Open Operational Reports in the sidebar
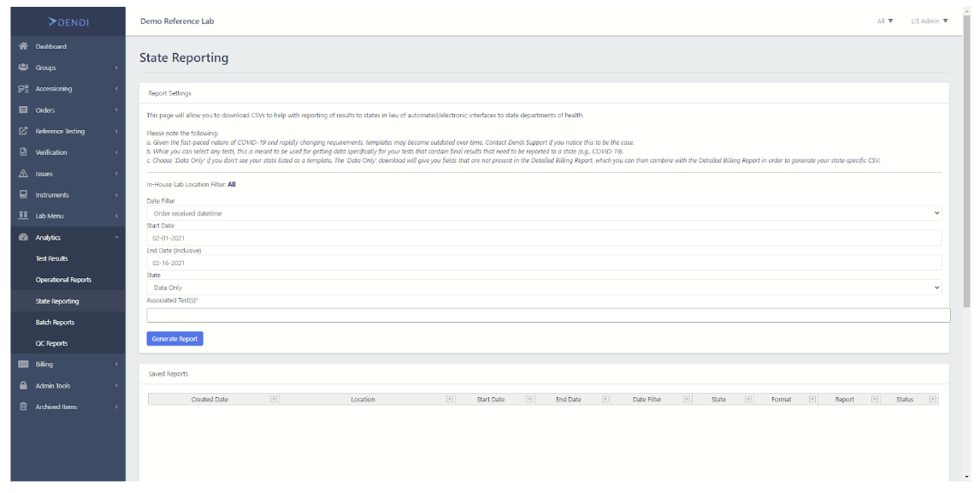980x493 pixels. coord(63,280)
